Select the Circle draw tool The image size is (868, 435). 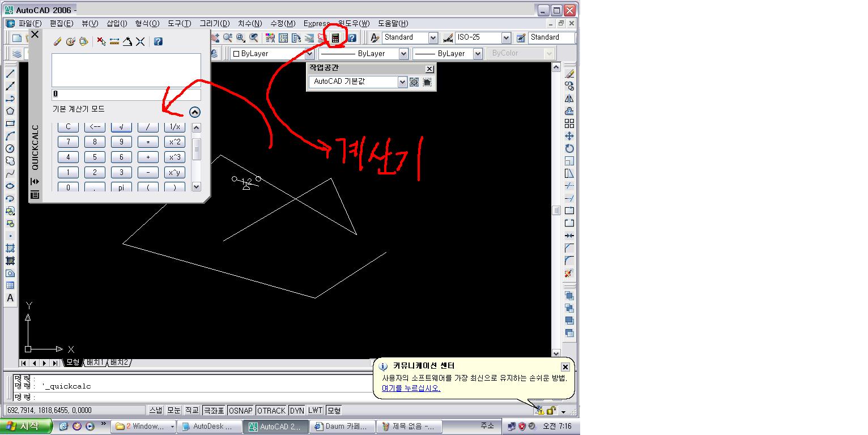[10, 148]
